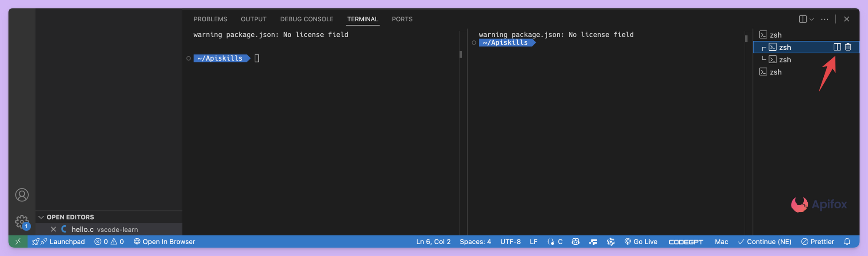This screenshot has width=868, height=256.
Task: Open the Accounts icon in activity bar
Action: (22, 195)
